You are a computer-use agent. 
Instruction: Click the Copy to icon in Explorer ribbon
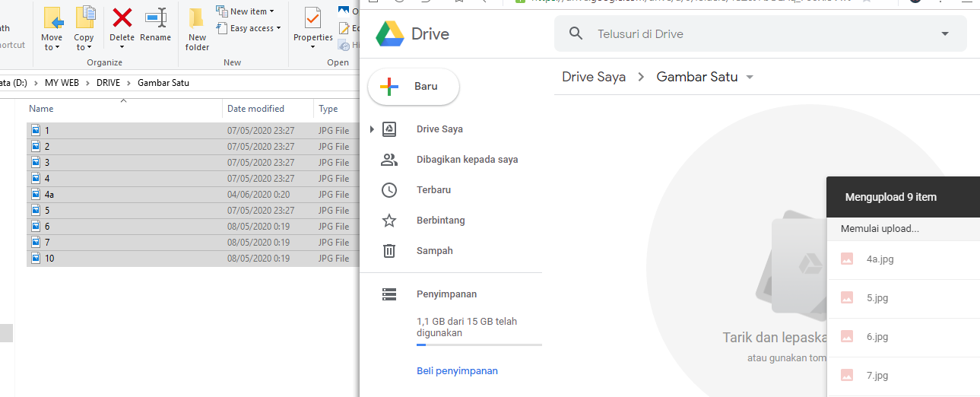[84, 18]
